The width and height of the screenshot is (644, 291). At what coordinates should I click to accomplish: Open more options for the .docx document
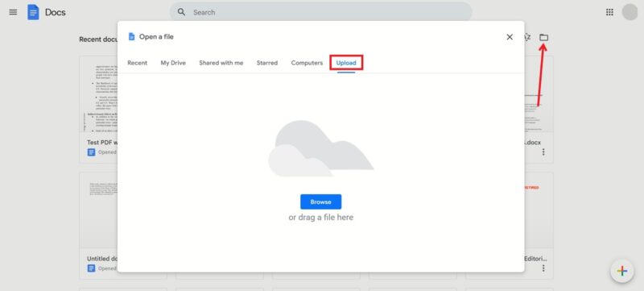(x=543, y=152)
